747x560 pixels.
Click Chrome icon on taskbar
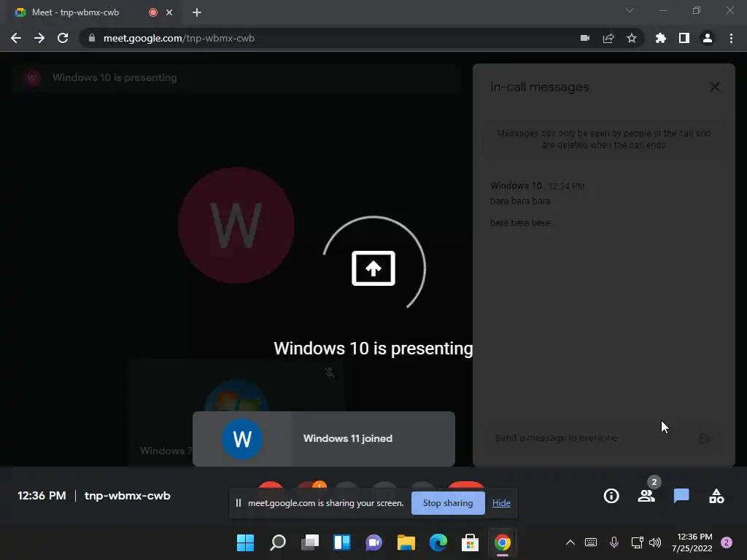click(x=503, y=542)
